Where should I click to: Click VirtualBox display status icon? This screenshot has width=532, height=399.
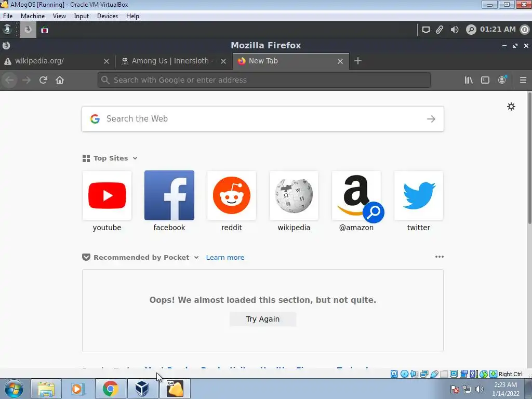(x=454, y=374)
